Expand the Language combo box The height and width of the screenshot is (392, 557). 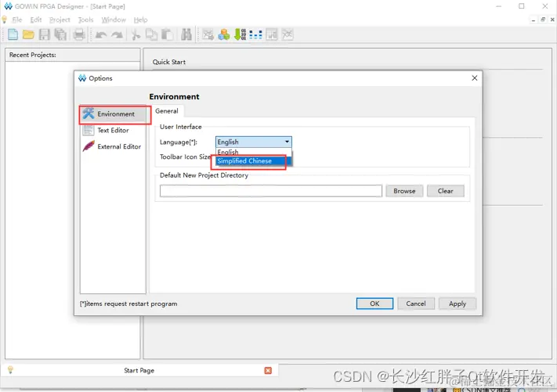(x=254, y=142)
